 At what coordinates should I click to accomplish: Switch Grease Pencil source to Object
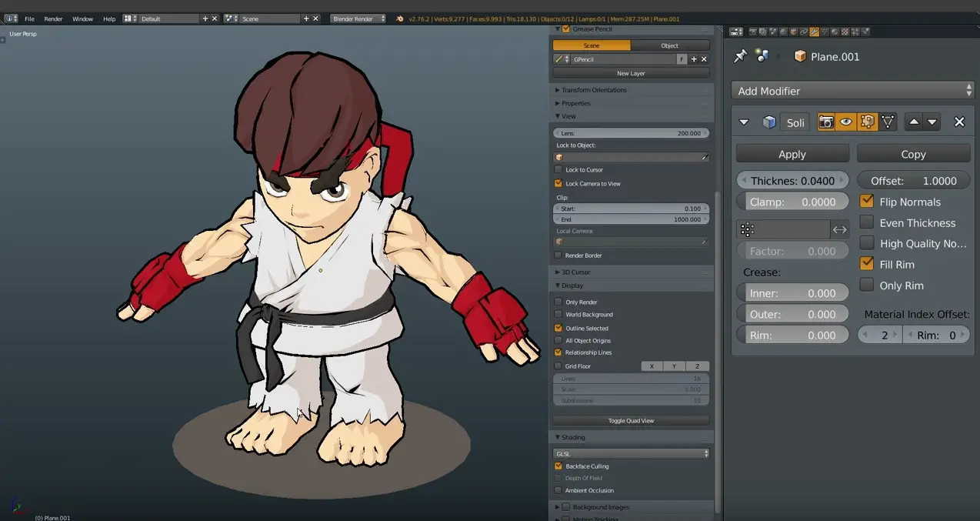pyautogui.click(x=670, y=45)
